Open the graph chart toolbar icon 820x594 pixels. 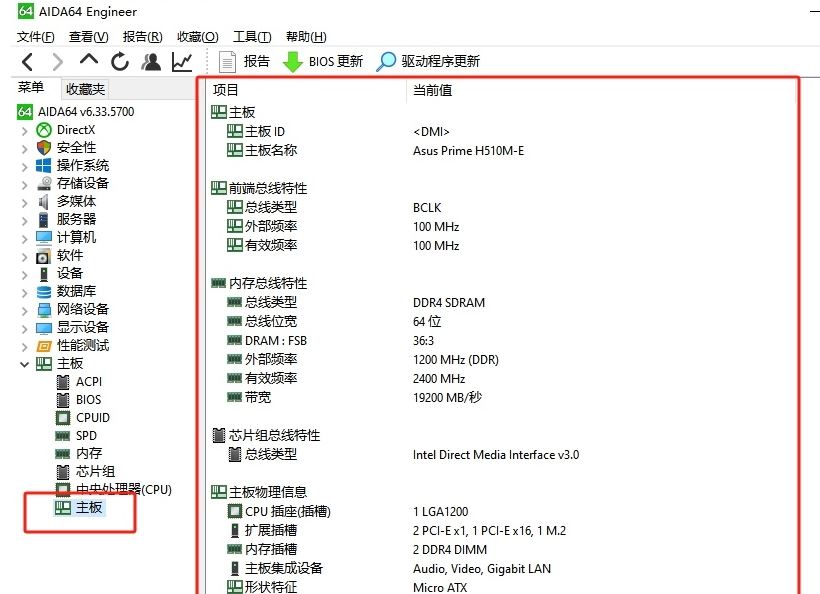coord(182,62)
